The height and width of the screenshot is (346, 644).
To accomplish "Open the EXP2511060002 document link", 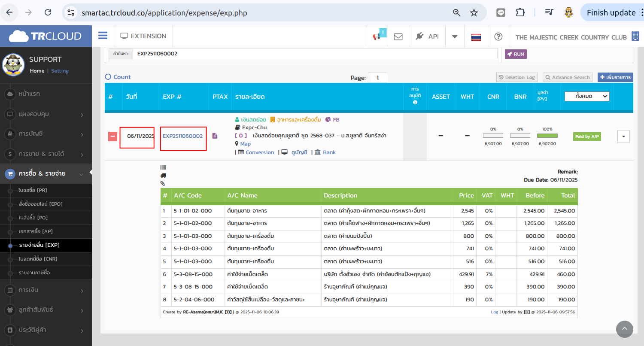I will (182, 136).
